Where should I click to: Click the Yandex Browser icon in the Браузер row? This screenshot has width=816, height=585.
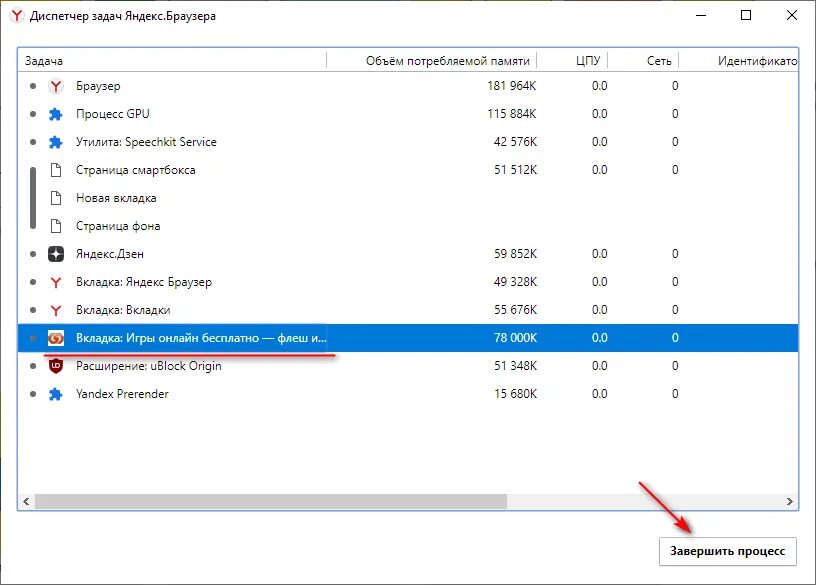pos(56,86)
